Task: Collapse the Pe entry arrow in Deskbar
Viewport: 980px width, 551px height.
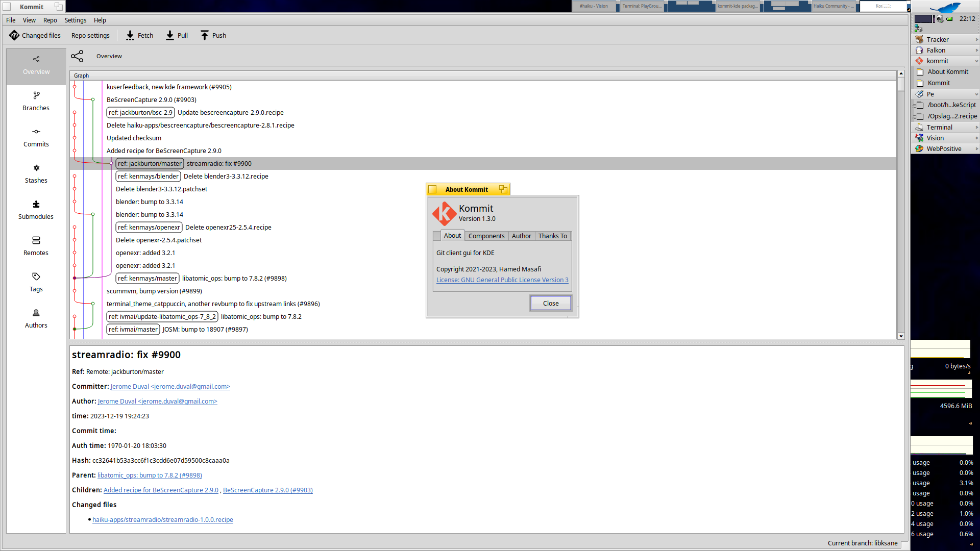Action: pyautogui.click(x=976, y=94)
